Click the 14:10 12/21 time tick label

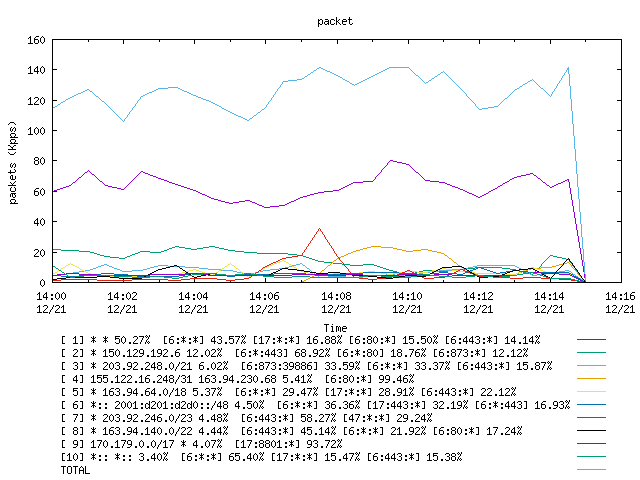[x=407, y=302]
